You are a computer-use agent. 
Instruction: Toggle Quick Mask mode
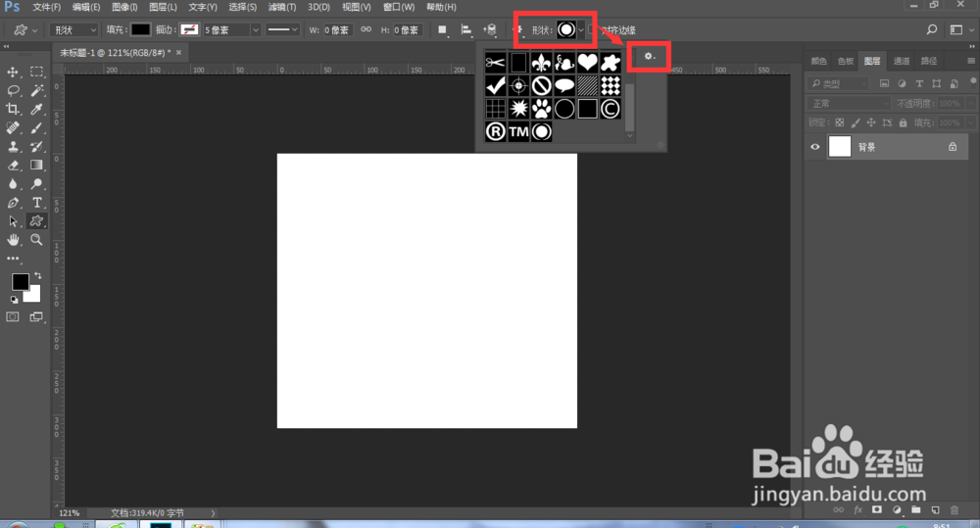coord(13,316)
